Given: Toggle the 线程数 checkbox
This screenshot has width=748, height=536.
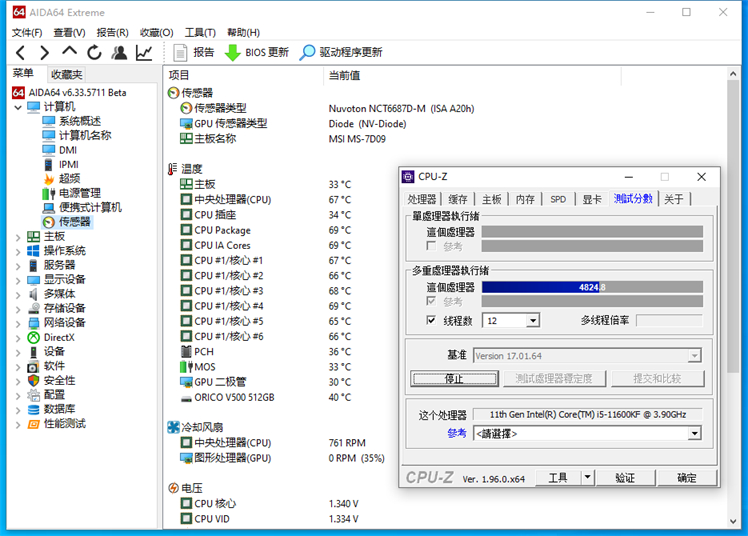Looking at the screenshot, I should pos(431,320).
